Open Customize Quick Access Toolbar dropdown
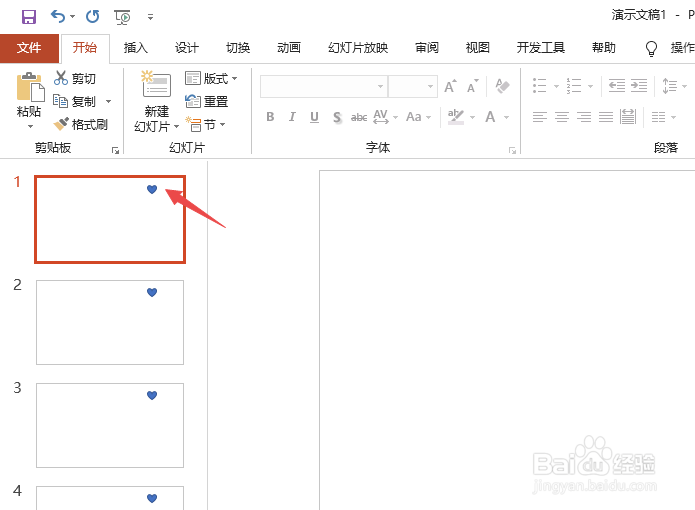 (x=150, y=17)
